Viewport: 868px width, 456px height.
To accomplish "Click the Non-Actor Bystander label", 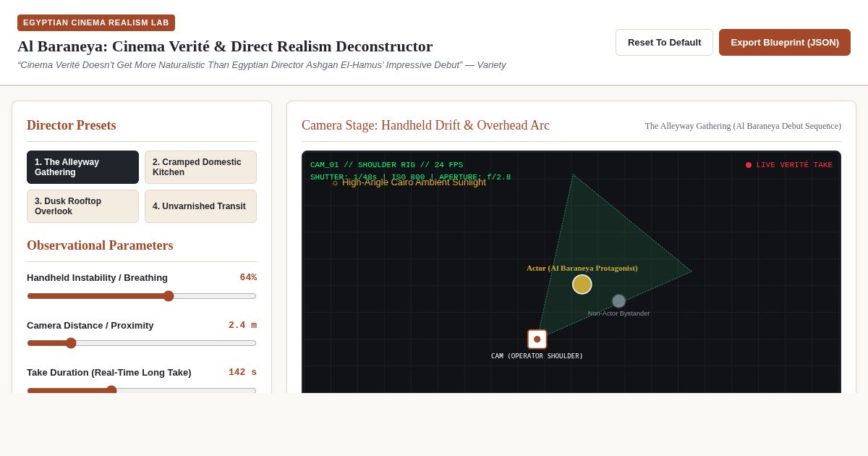I will pyautogui.click(x=618, y=313).
